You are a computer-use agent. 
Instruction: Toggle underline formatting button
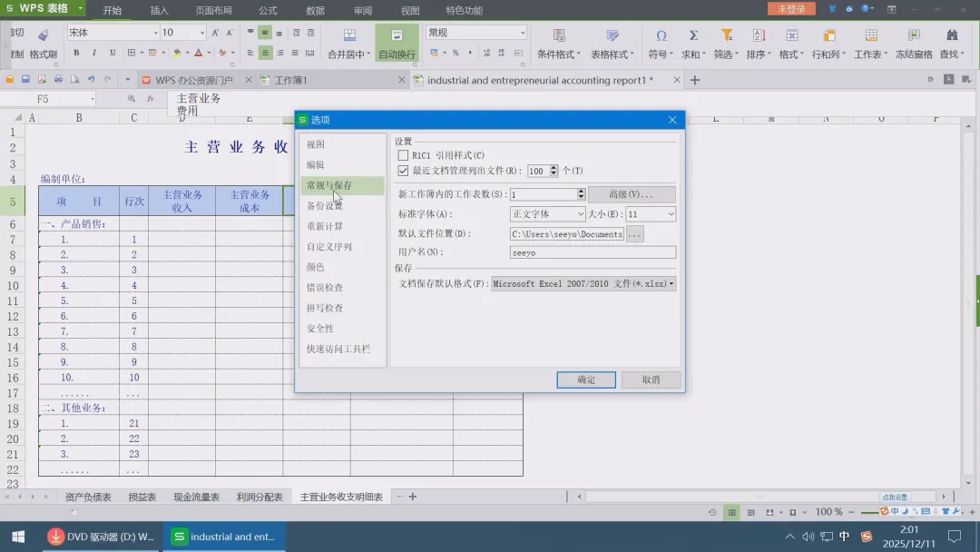coord(113,54)
